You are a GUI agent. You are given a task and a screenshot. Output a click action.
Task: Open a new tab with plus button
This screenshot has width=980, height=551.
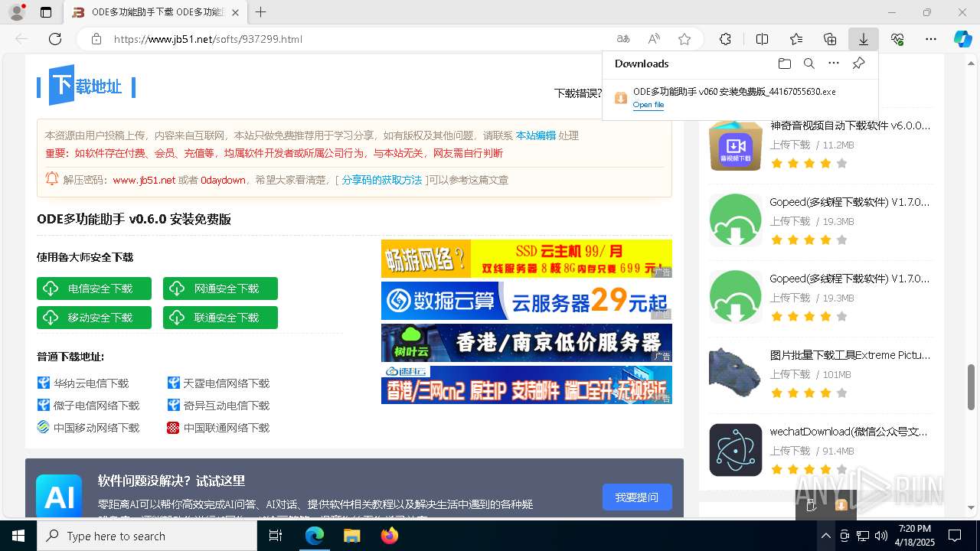pyautogui.click(x=261, y=12)
